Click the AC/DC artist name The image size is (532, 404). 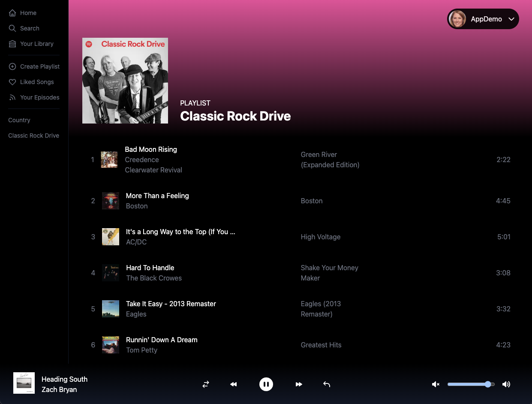click(x=136, y=242)
